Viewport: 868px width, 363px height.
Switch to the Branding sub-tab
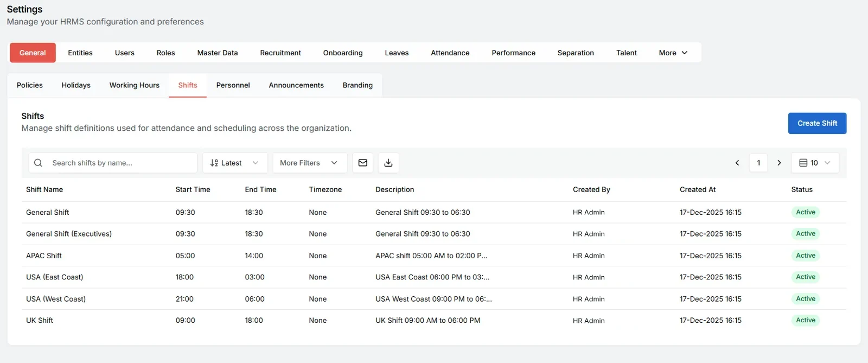pos(358,85)
